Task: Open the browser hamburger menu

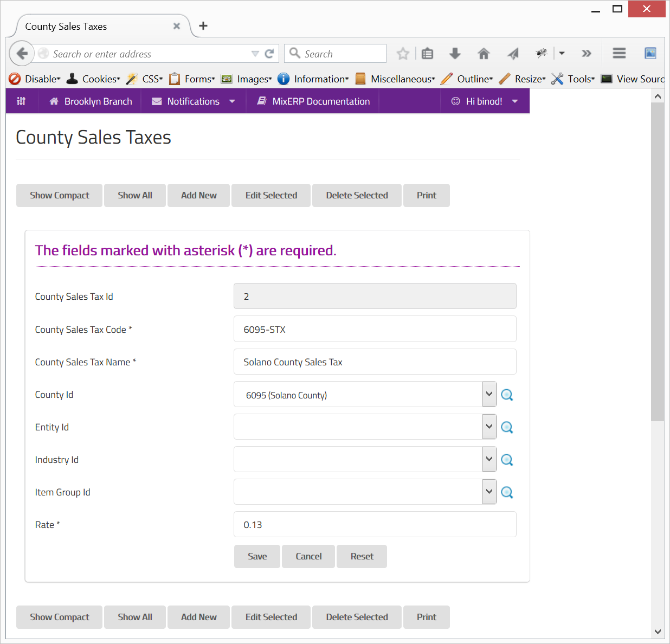Action: pos(619,53)
